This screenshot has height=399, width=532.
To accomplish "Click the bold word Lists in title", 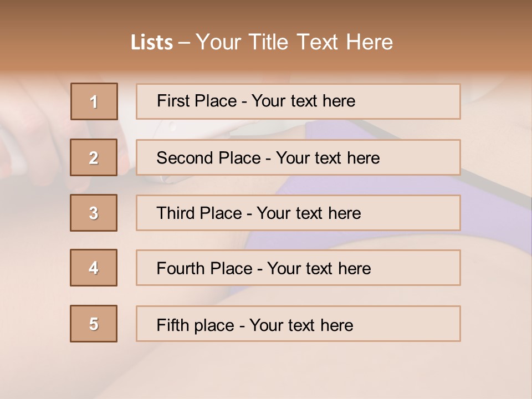I will (151, 43).
